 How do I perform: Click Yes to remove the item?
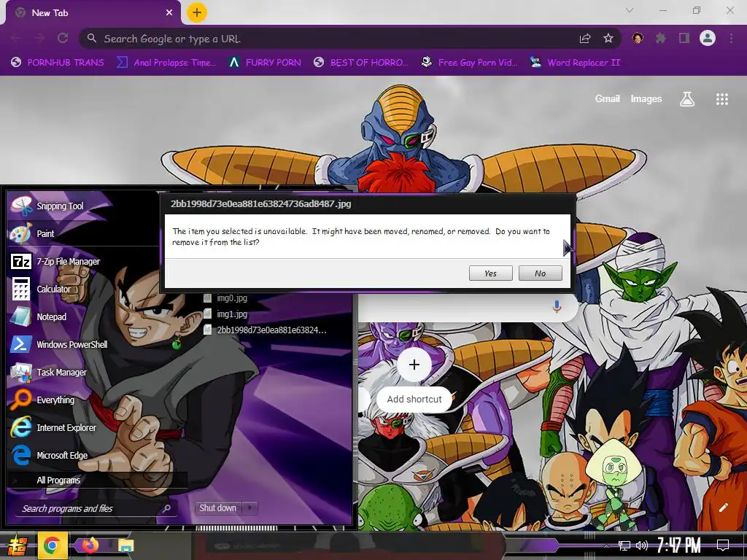point(491,273)
